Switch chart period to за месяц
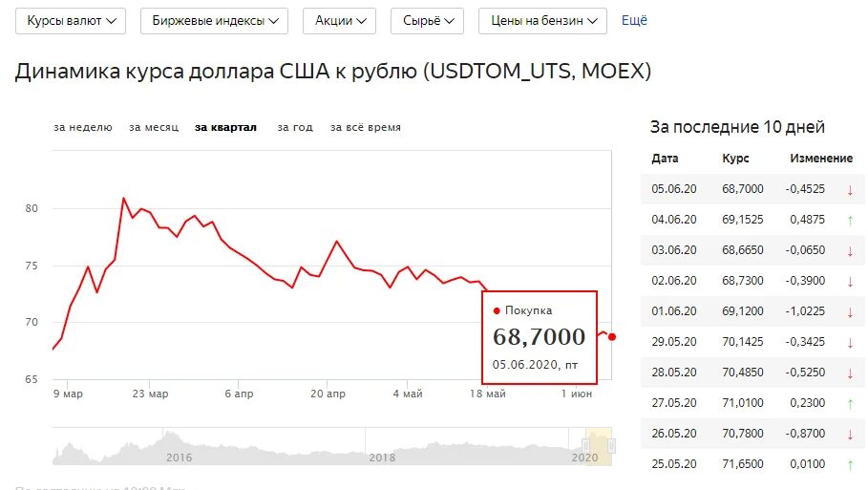Viewport: 868px width, 490px height. (x=154, y=127)
